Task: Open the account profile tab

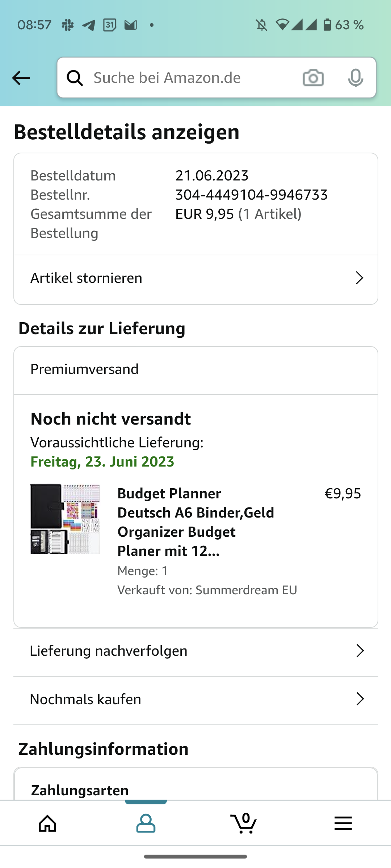Action: coord(146,824)
